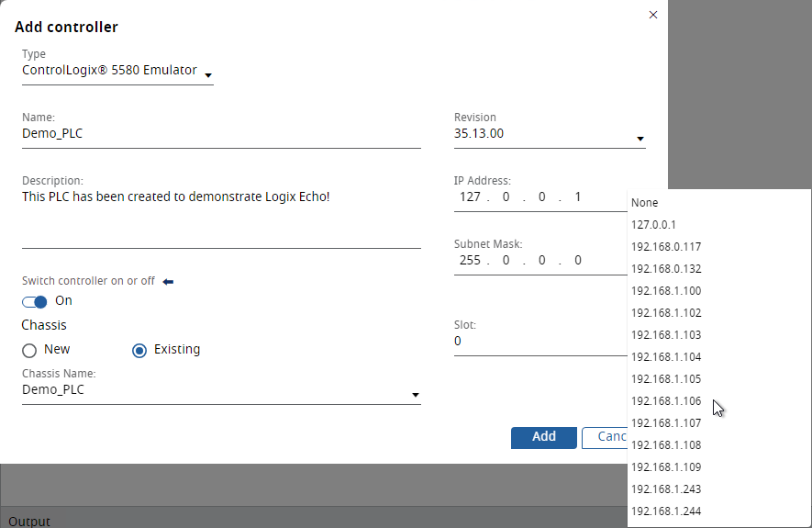Choose 127.0.0.1 from the IP list

coord(719,225)
